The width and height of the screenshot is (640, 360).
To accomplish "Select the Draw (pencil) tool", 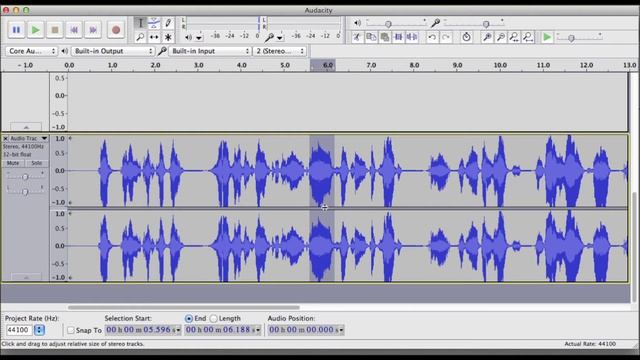I will (168, 23).
